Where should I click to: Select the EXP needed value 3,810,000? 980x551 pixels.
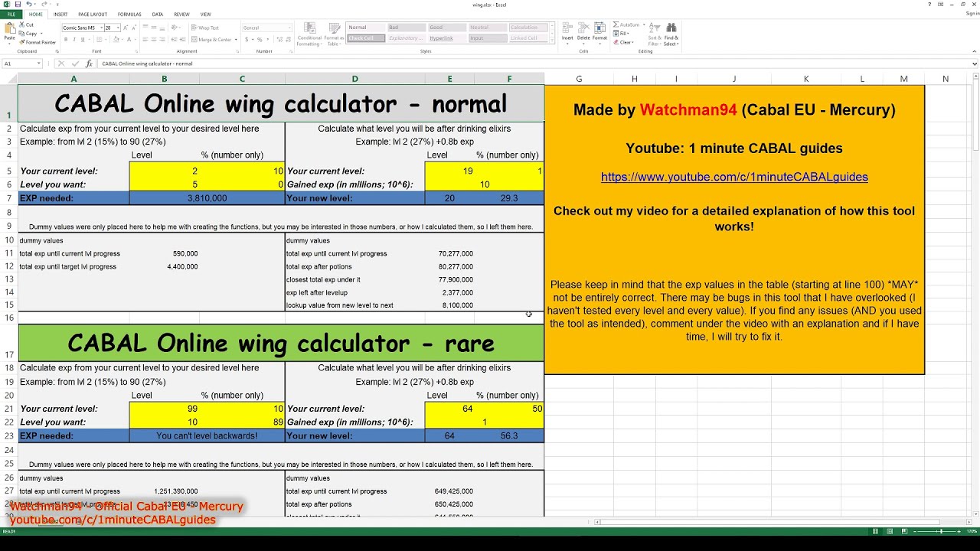point(207,198)
